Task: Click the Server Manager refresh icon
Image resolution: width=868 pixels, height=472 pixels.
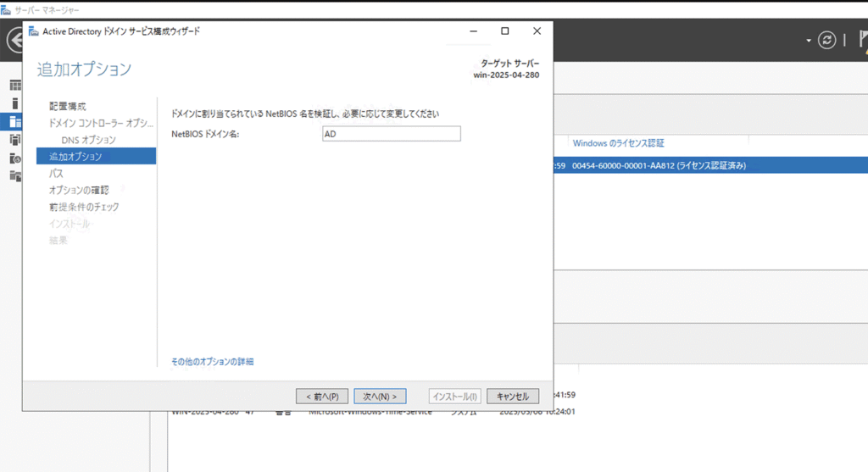Action: point(826,41)
